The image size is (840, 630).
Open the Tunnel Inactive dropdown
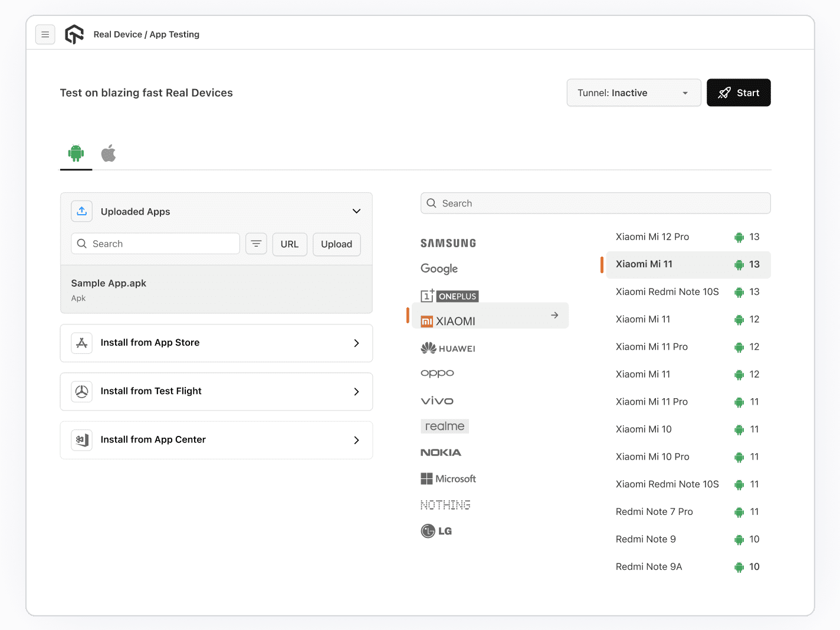(x=634, y=93)
